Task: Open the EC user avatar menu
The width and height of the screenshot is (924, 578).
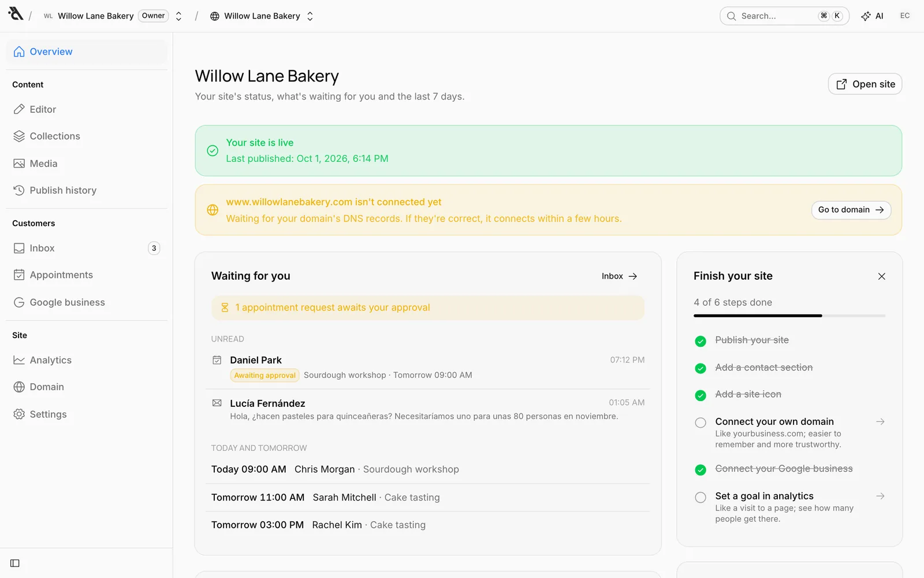Action: 905,16
